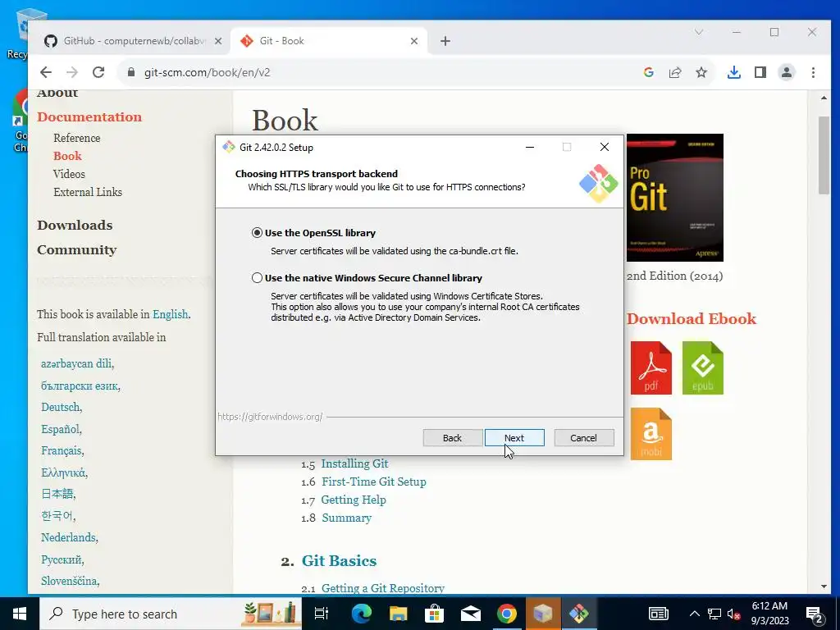840x630 pixels.
Task: Open Git Basics chapter heading
Action: pos(339,561)
